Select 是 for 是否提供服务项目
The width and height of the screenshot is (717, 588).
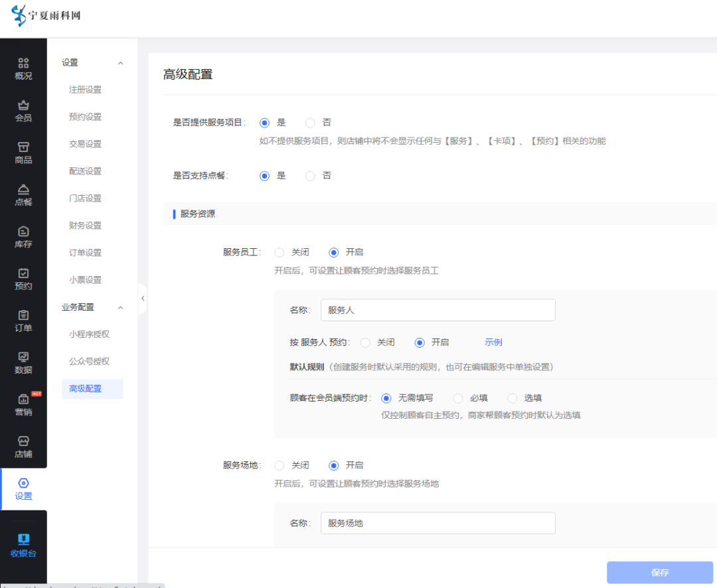pyautogui.click(x=264, y=123)
